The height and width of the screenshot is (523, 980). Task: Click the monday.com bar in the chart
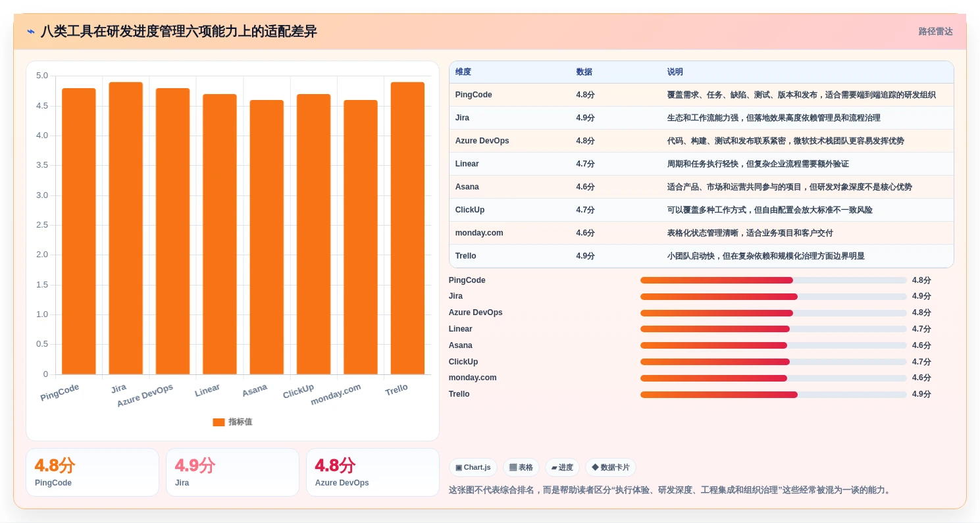coord(361,237)
